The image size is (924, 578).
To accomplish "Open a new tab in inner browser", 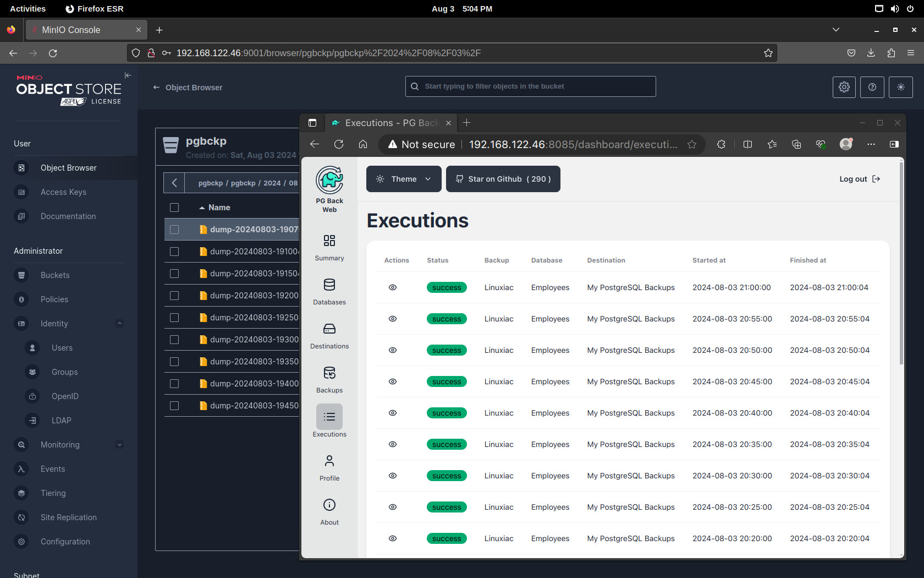I will coord(467,123).
